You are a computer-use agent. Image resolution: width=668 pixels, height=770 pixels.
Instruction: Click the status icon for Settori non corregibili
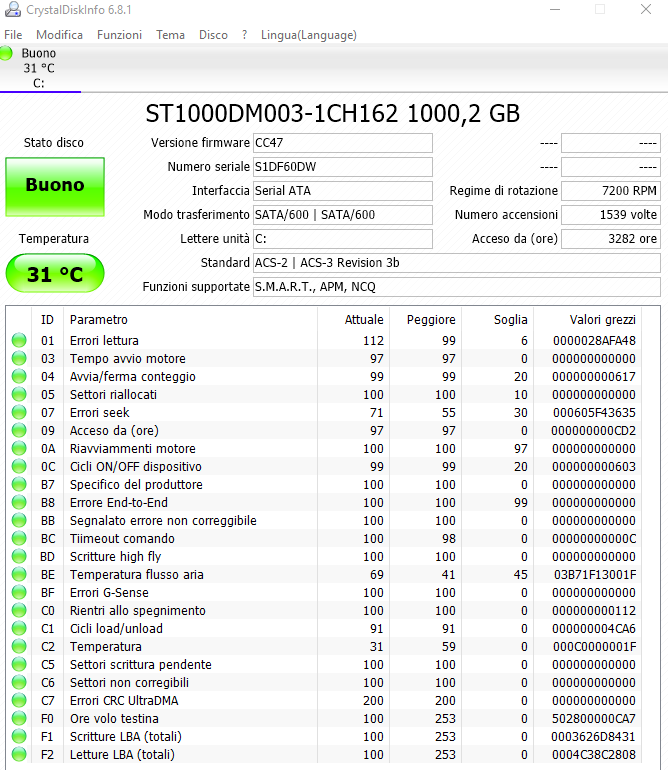19,683
